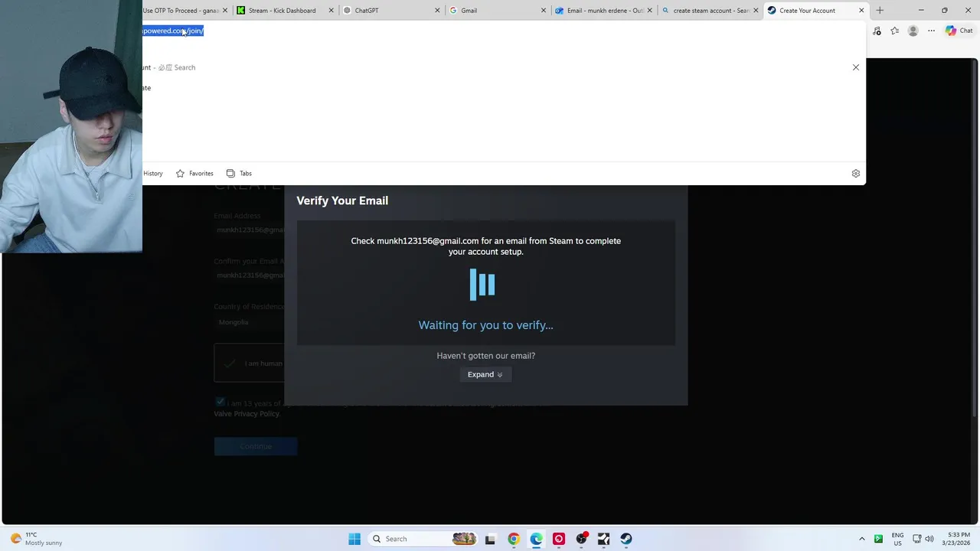
Task: Open the clock and date flyout
Action: pos(958,539)
